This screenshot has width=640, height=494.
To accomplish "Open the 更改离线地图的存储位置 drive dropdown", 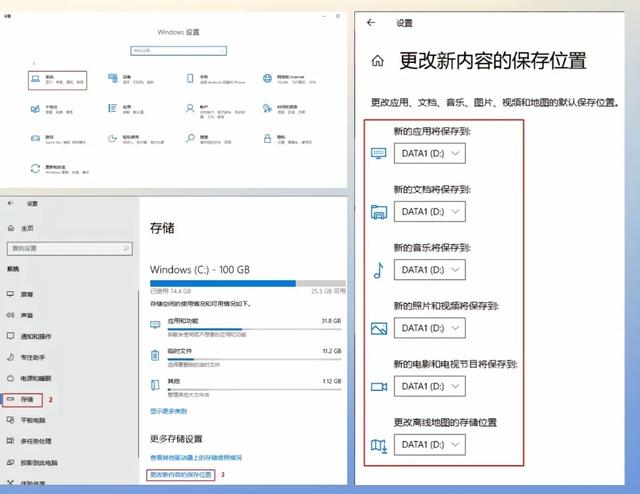I will (x=429, y=445).
